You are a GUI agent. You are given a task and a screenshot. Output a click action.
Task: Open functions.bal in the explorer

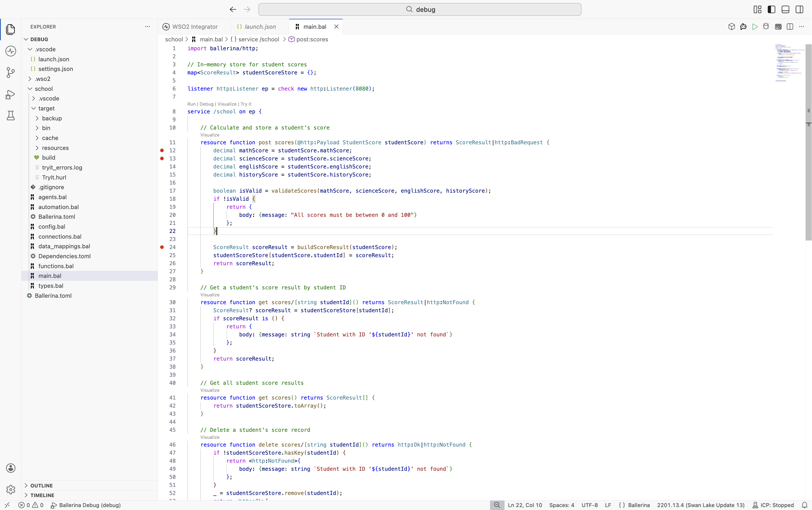[x=90, y=266]
